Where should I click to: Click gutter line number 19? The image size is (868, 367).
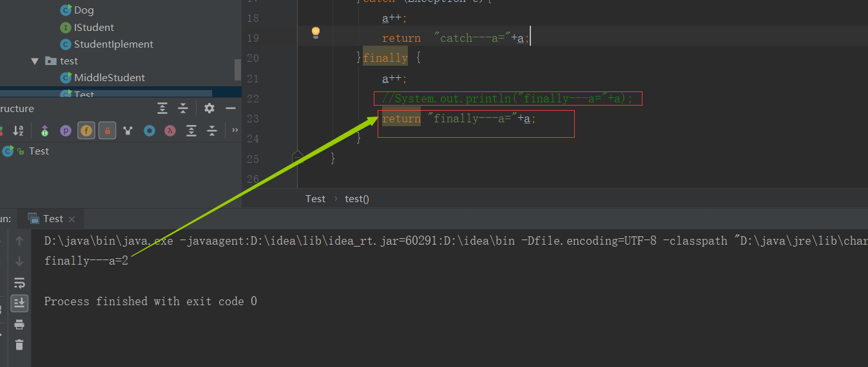point(253,38)
